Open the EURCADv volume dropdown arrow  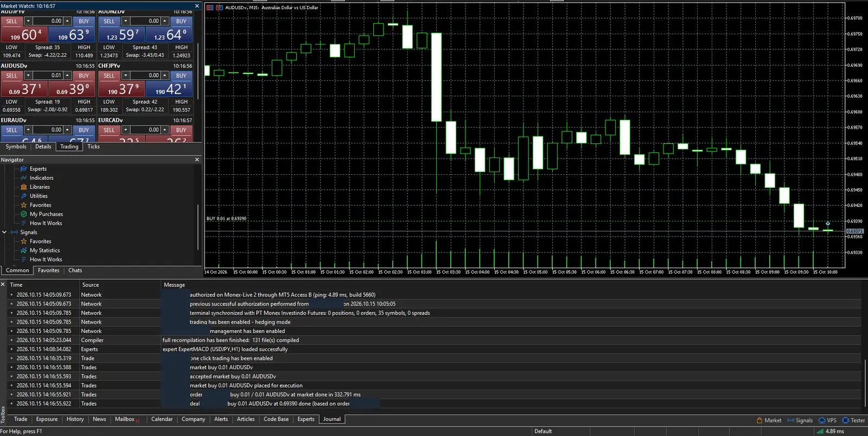tap(125, 130)
